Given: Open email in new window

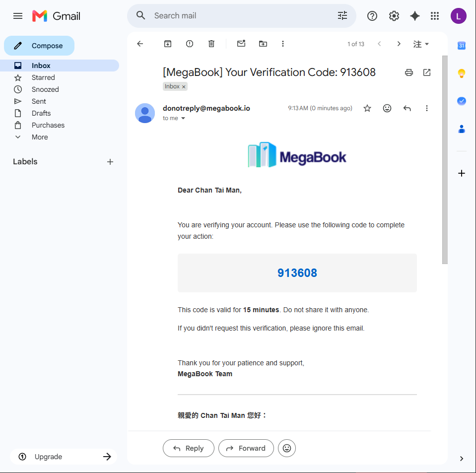Looking at the screenshot, I should pyautogui.click(x=426, y=72).
